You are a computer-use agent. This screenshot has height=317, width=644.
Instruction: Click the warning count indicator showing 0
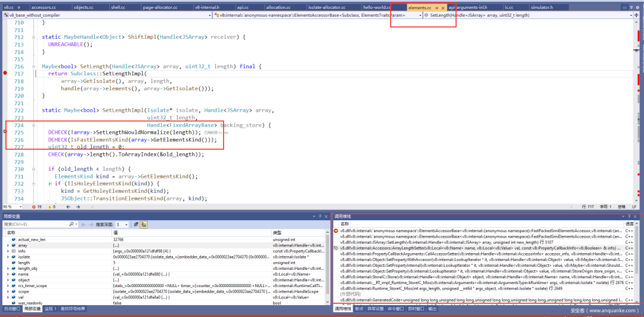coord(53,207)
